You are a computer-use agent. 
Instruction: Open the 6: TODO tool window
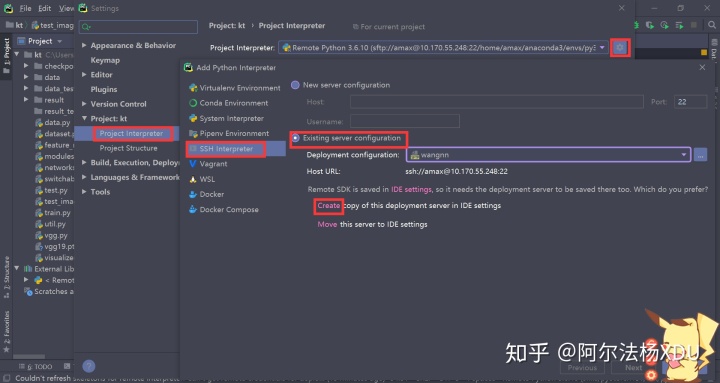36,366
